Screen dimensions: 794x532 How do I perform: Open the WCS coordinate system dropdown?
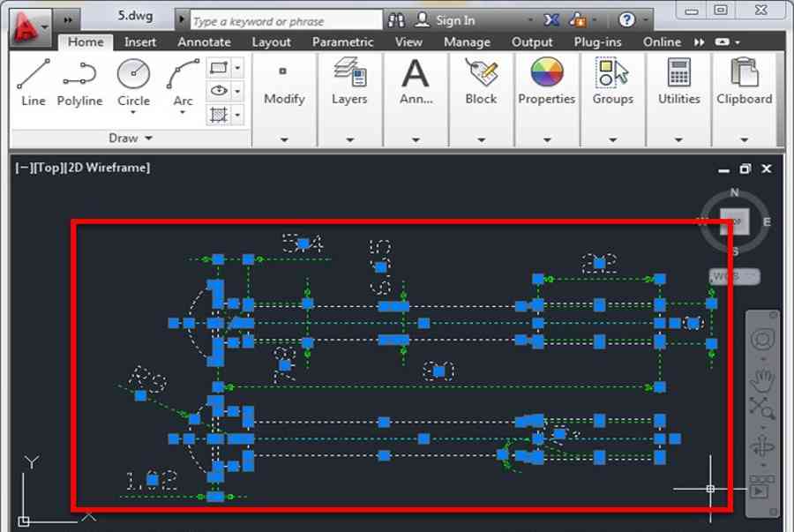pyautogui.click(x=732, y=277)
